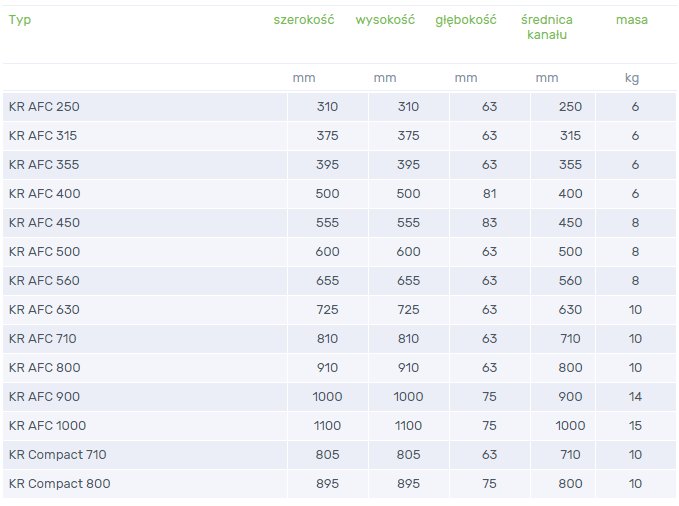Click the KR AFC 450 row label

click(x=44, y=223)
